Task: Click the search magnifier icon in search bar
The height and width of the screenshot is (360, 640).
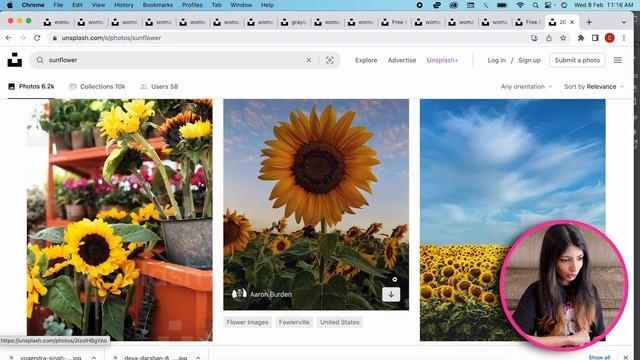Action: tap(40, 60)
